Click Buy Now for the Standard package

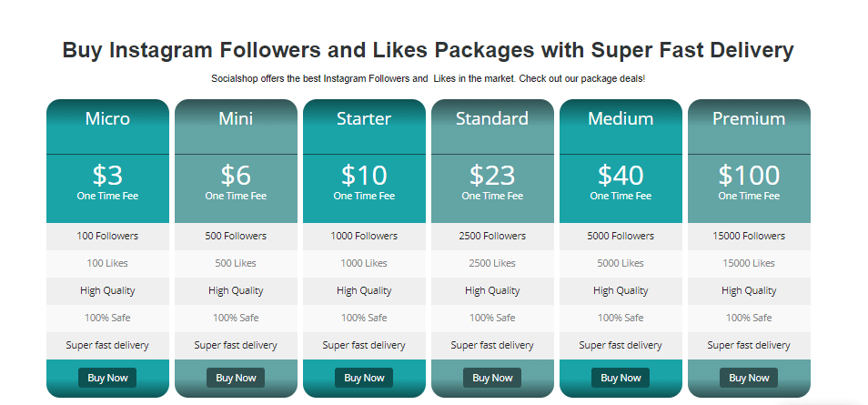[x=492, y=378]
